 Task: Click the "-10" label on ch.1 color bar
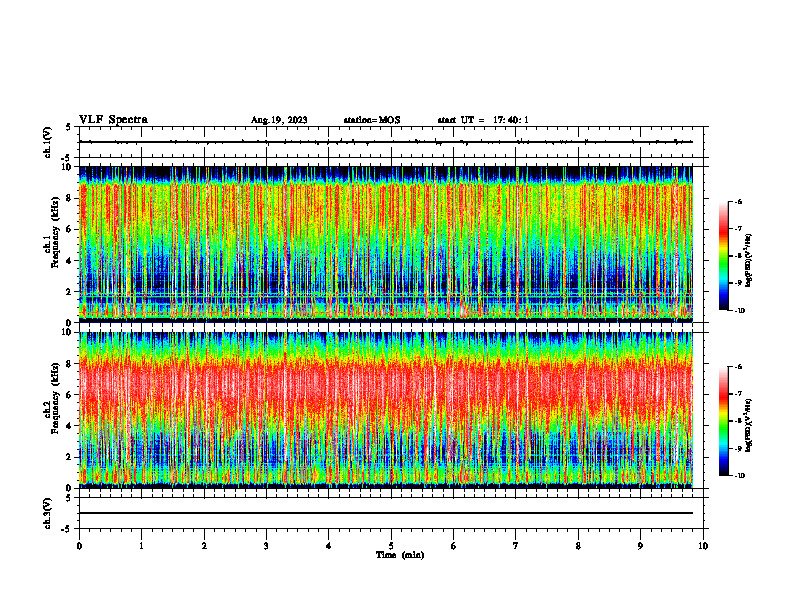[740, 310]
